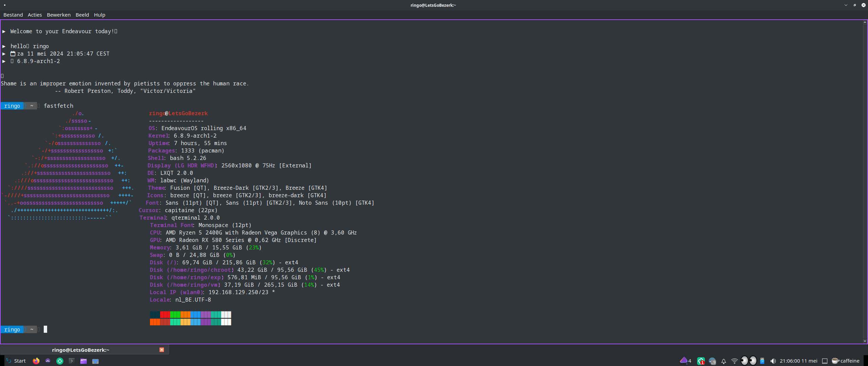Click the Display '2560x1080 @ 75Hz' line

click(x=230, y=165)
